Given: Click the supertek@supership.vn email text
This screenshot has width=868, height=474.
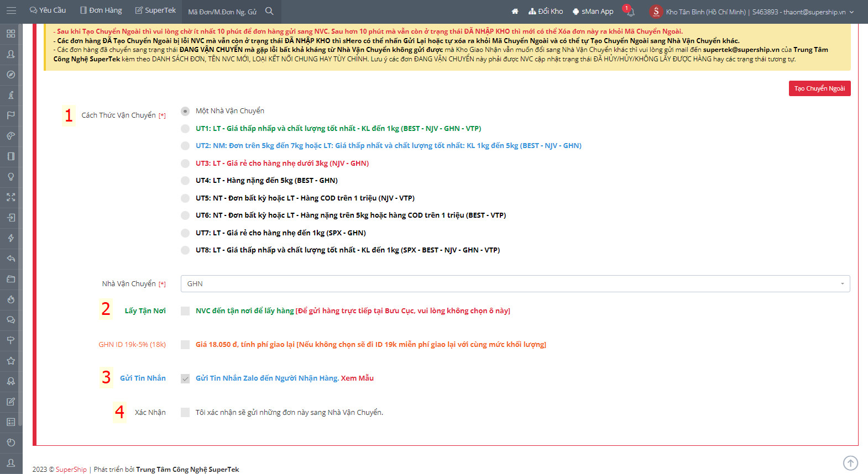Looking at the screenshot, I should [x=741, y=50].
